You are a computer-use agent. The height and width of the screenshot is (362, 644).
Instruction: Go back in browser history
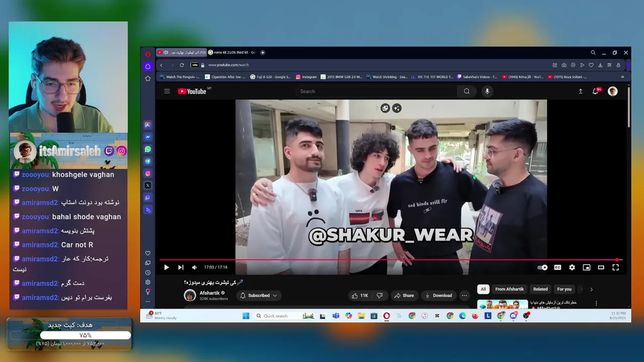(161, 65)
